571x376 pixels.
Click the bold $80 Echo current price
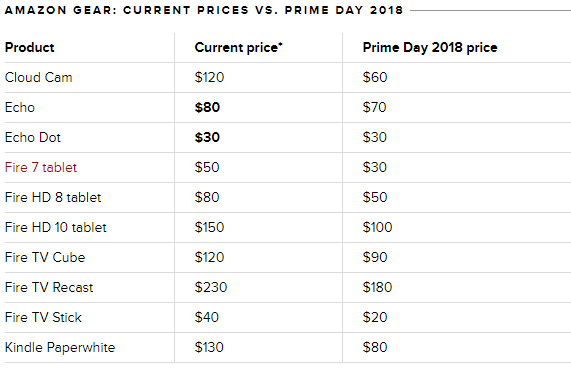click(x=207, y=107)
